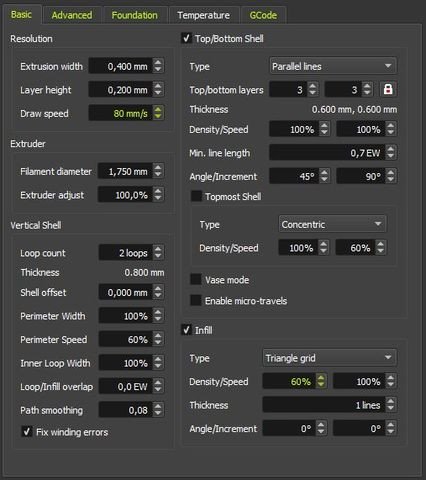
Task: Increase Draw speed with up arrow
Action: point(158,109)
